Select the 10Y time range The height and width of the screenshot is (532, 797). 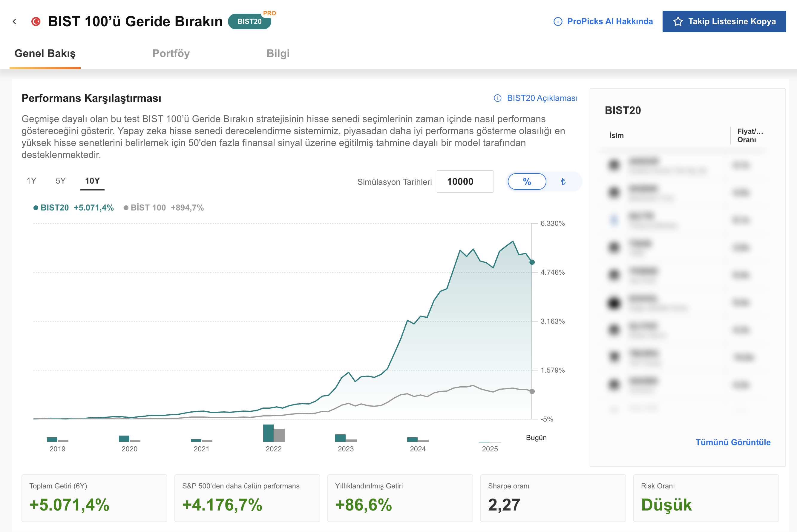tap(92, 181)
